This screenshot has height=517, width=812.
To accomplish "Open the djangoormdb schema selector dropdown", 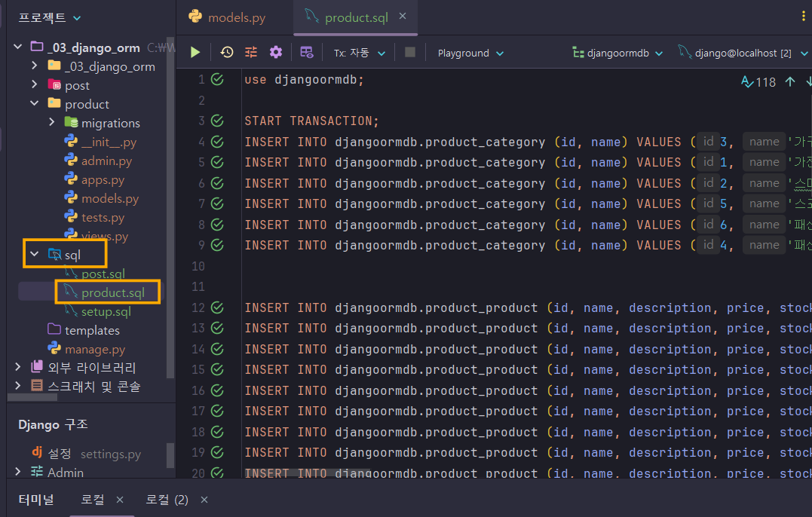I will coord(617,53).
